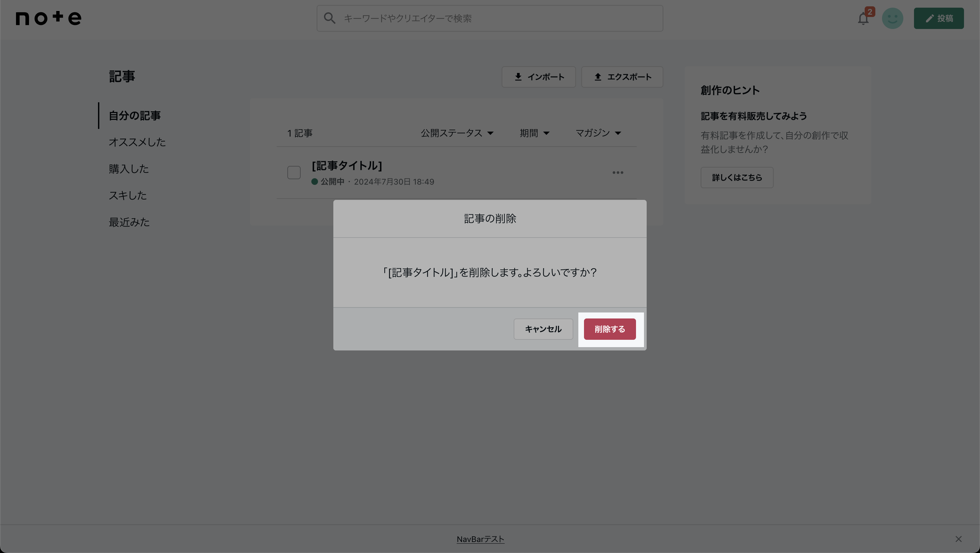This screenshot has width=980, height=553.
Task: Select 自分の記事 in the sidebar
Action: click(x=135, y=116)
